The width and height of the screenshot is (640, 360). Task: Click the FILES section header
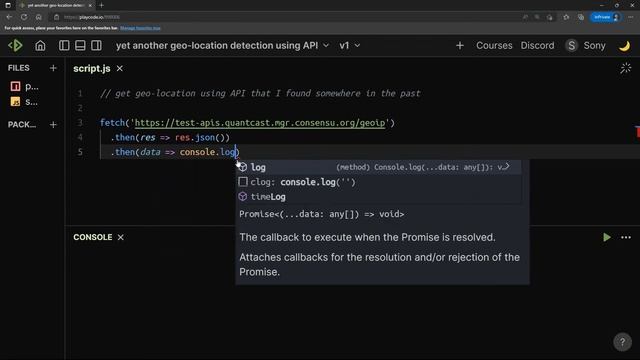tap(19, 68)
